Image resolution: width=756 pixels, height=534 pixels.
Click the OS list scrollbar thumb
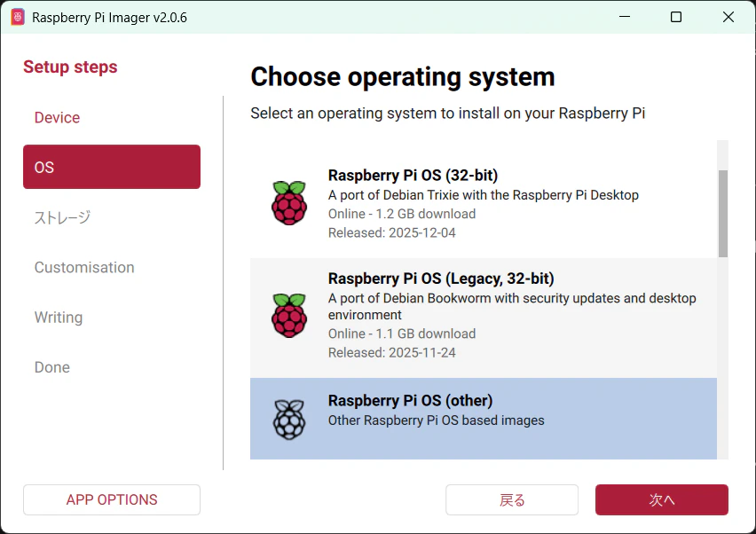coord(723,214)
